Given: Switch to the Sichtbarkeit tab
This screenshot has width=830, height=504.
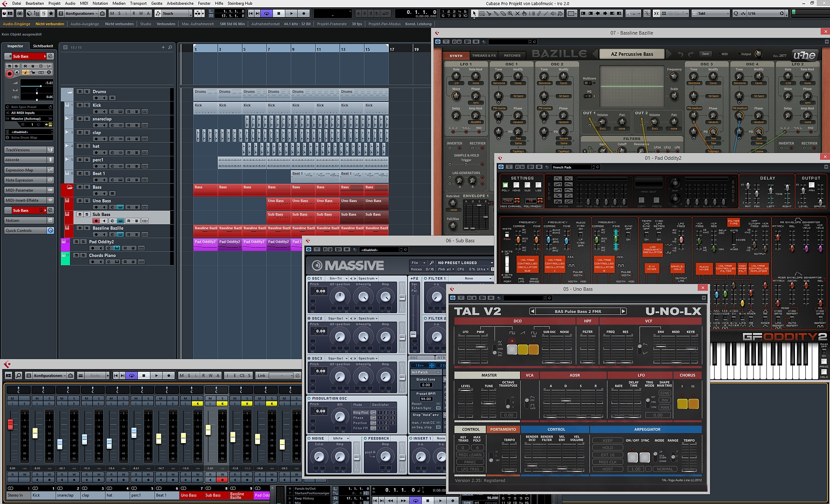Looking at the screenshot, I should pyautogui.click(x=43, y=46).
